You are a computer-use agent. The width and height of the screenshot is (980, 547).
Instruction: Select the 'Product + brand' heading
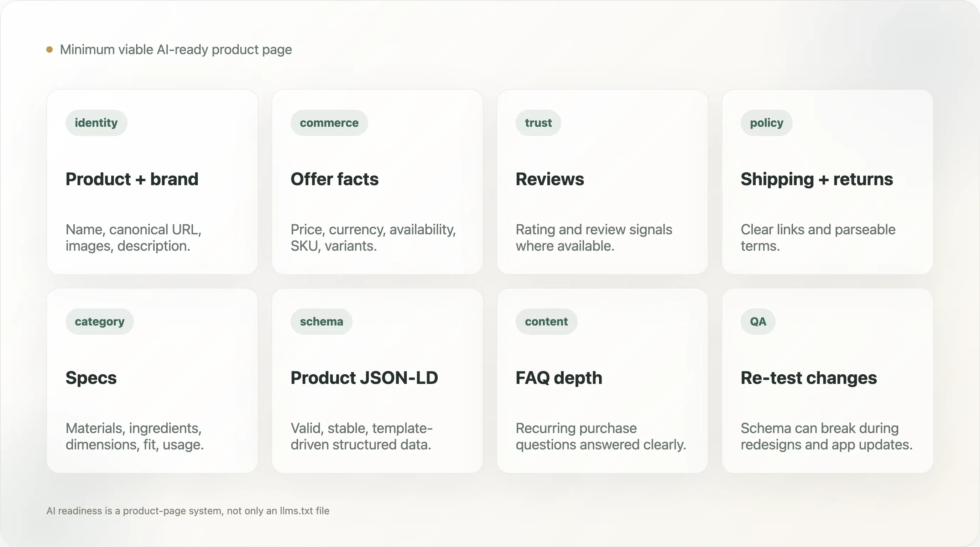click(x=132, y=179)
